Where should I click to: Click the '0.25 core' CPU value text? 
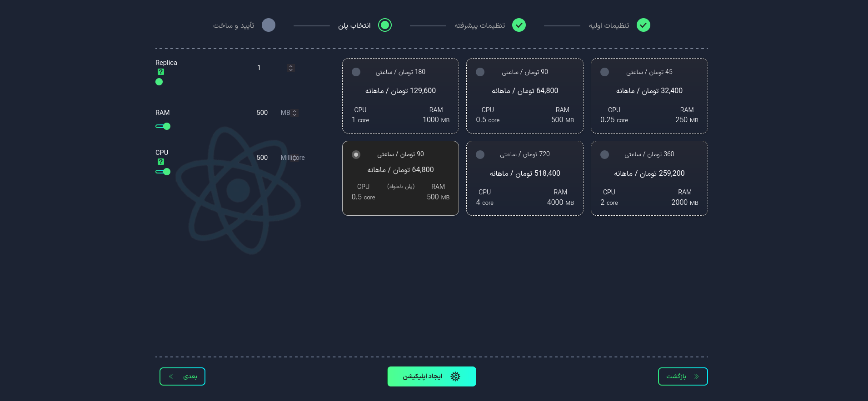(614, 120)
